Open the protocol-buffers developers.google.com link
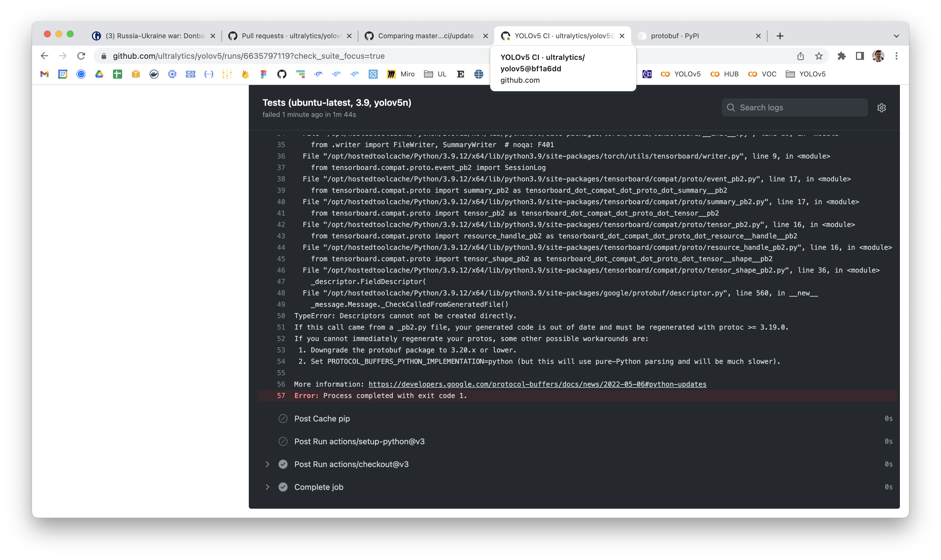This screenshot has height=560, width=941. click(537, 384)
